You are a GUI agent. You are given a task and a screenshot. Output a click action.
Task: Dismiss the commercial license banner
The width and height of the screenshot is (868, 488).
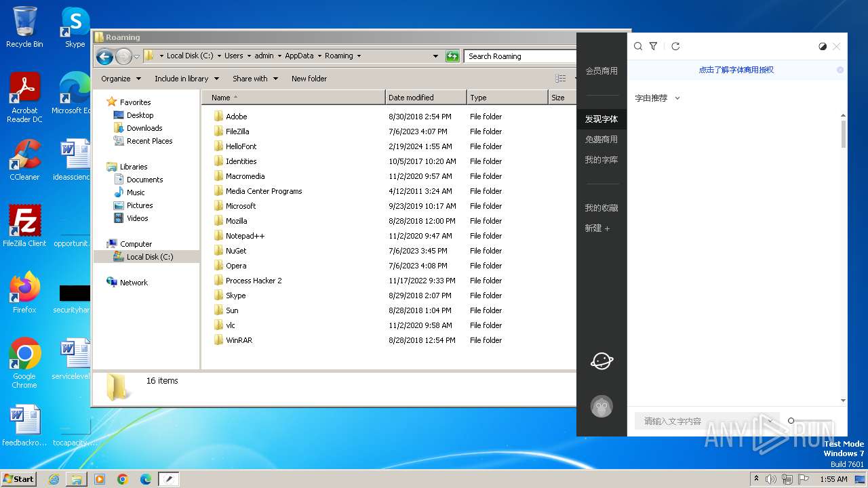[840, 70]
